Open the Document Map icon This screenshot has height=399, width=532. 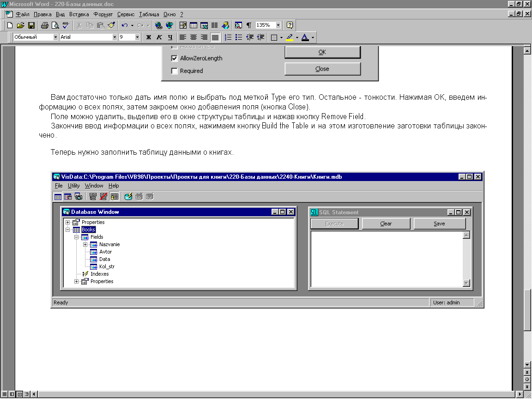(238, 25)
